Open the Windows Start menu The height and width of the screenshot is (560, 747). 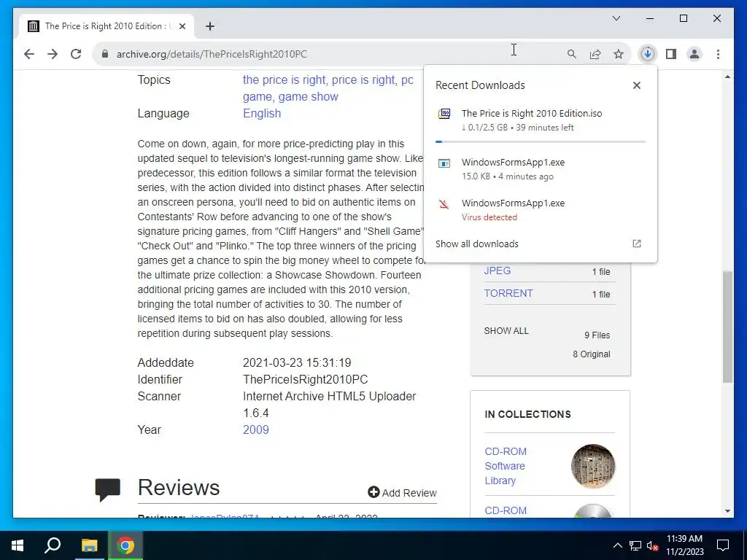pyautogui.click(x=18, y=545)
